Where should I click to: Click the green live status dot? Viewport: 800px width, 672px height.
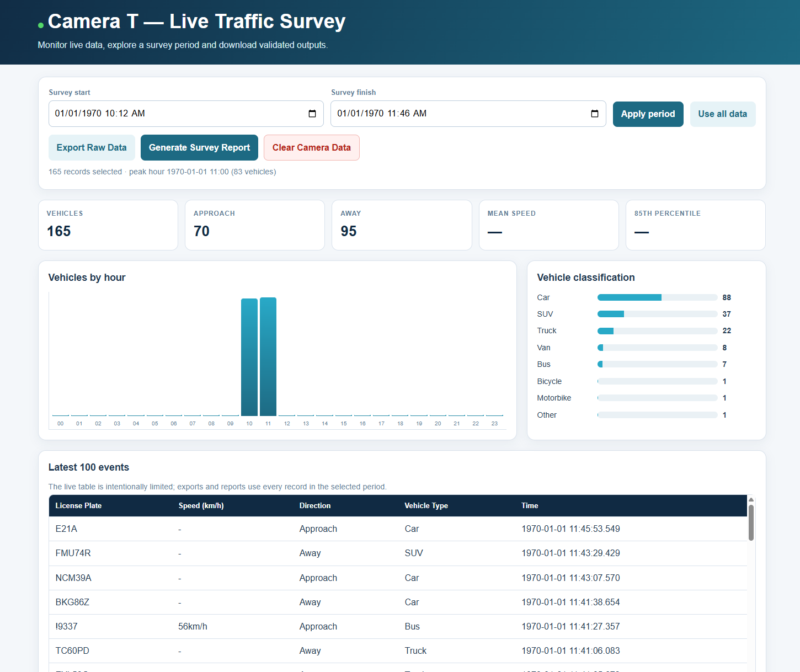[41, 25]
